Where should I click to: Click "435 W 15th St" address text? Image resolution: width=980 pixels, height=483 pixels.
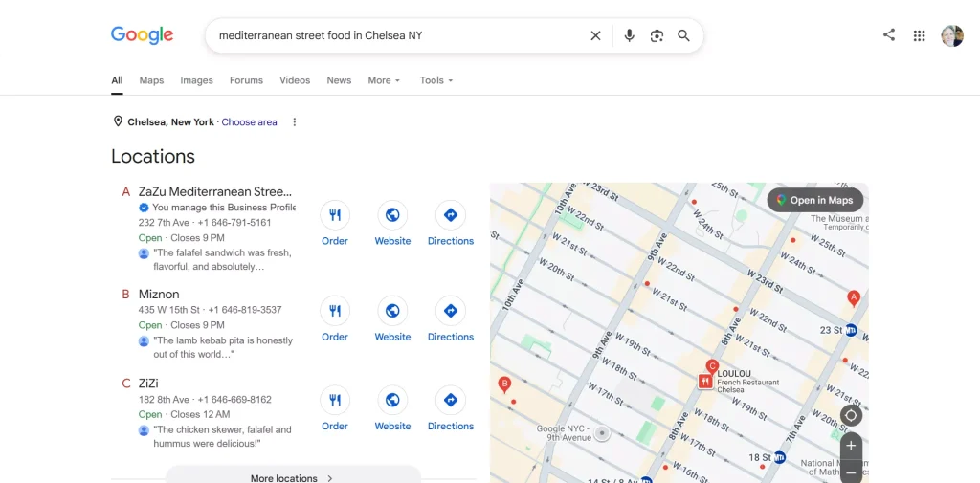click(x=169, y=310)
